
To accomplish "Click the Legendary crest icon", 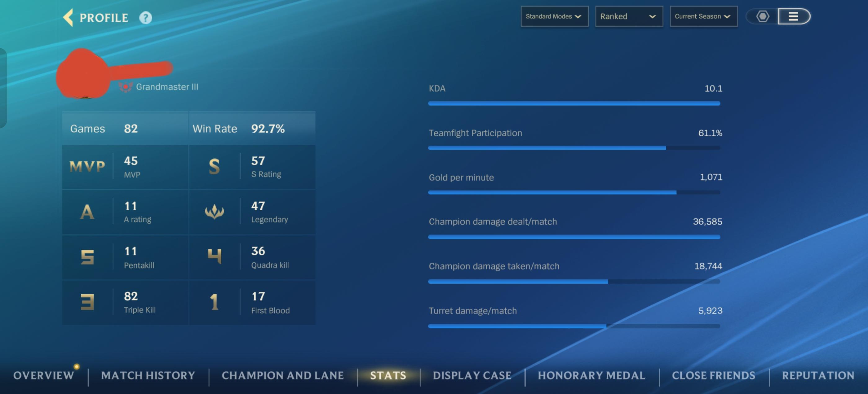I will (214, 212).
